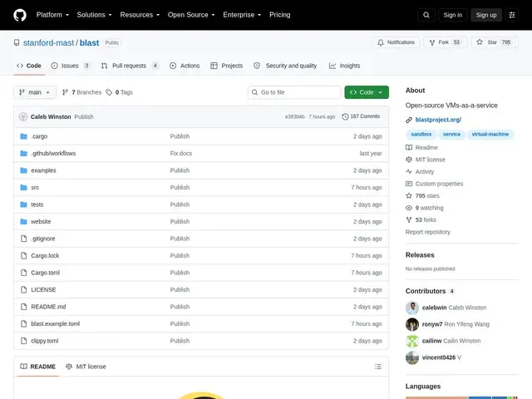This screenshot has height=399, width=532.
Task: Click the pulse icon beside Activity
Action: [x=409, y=172]
